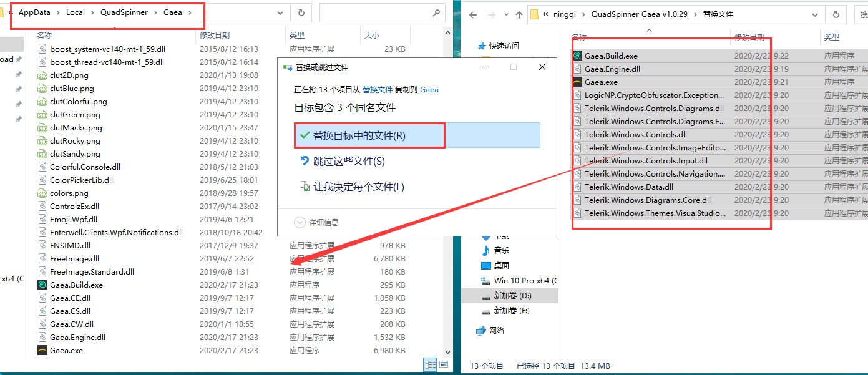868x375 pixels.
Task: Click ningqi in the right window breadcrumb
Action: pos(564,14)
